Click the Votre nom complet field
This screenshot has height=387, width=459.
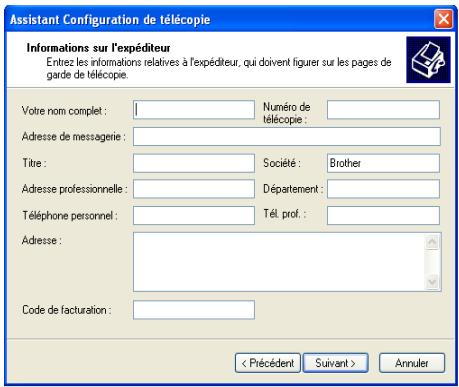point(194,110)
